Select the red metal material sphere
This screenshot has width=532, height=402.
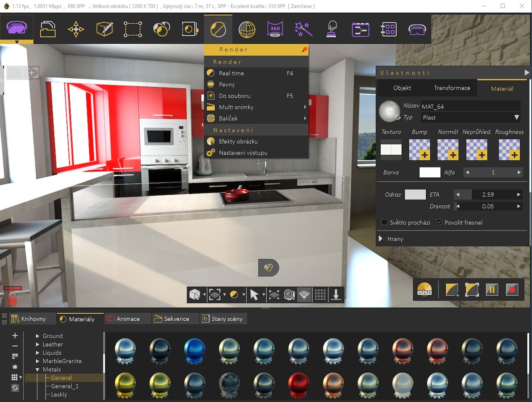(298, 384)
